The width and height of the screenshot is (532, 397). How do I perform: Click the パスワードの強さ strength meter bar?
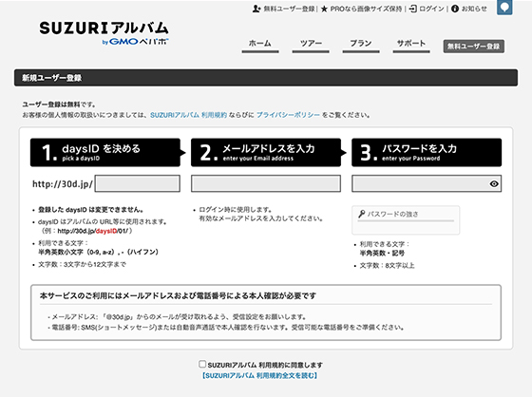(406, 221)
